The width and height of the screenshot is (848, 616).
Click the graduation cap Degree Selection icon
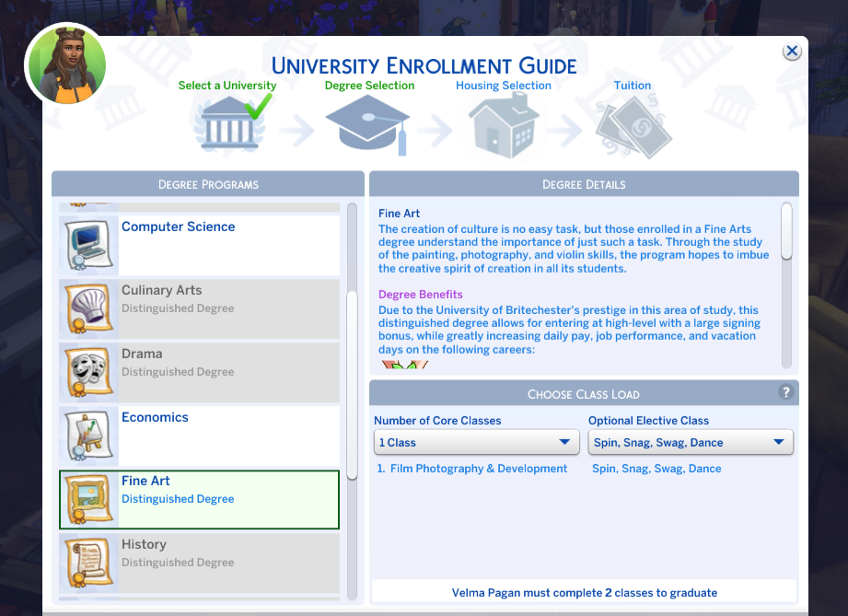[367, 125]
